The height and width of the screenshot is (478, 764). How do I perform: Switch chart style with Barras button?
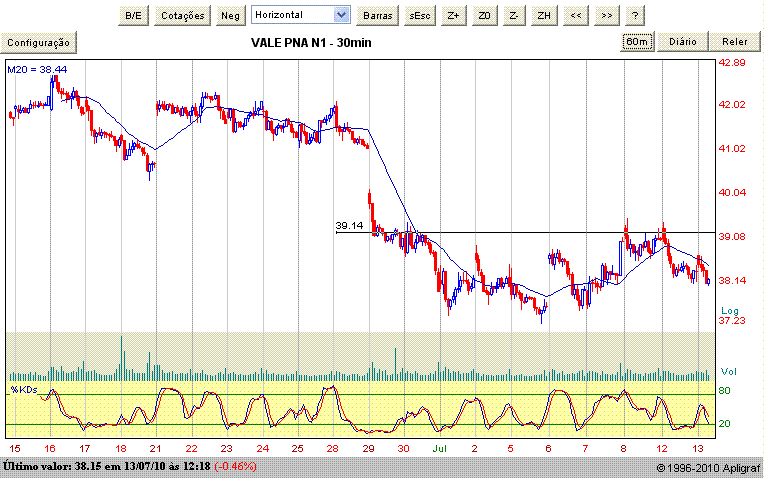point(378,16)
